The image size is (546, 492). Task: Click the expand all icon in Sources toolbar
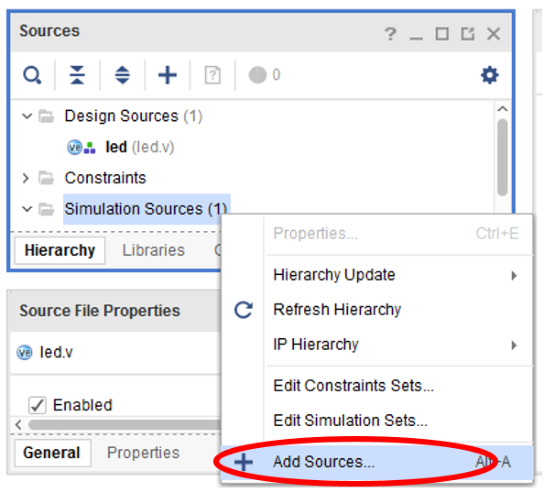coord(122,75)
